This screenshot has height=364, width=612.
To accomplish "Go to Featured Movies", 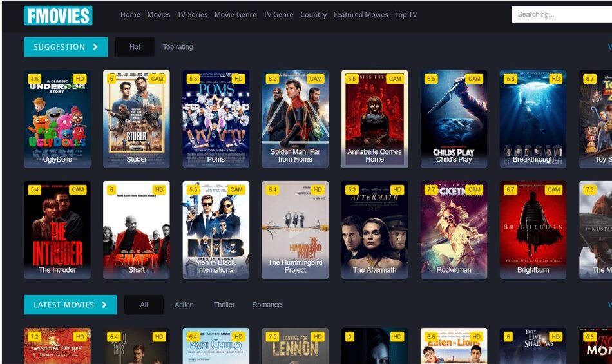I will click(x=361, y=14).
